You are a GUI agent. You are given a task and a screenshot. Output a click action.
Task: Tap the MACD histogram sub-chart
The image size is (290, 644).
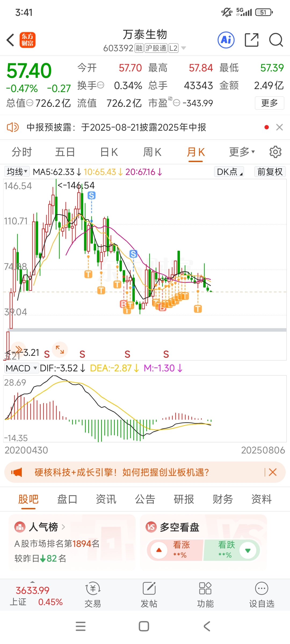click(x=145, y=409)
